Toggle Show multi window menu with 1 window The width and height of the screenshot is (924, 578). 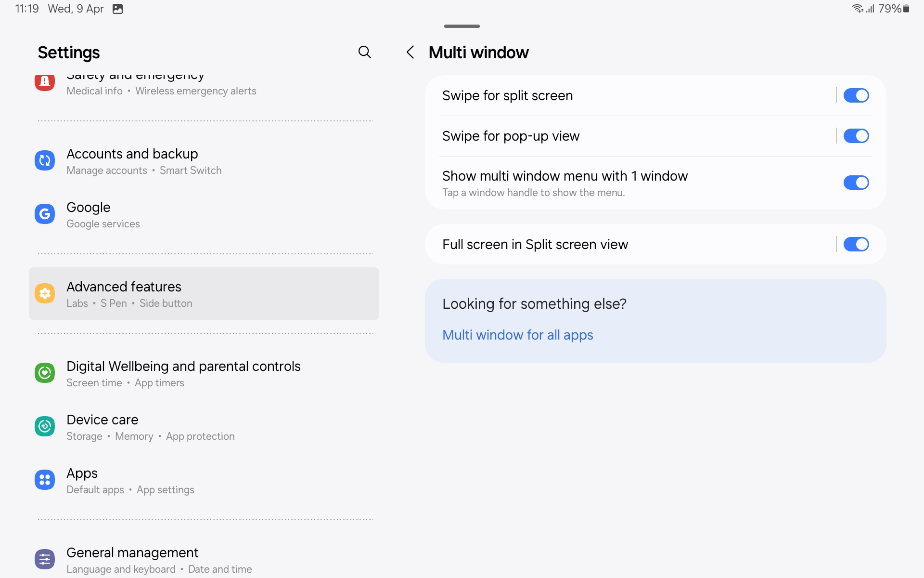point(856,183)
